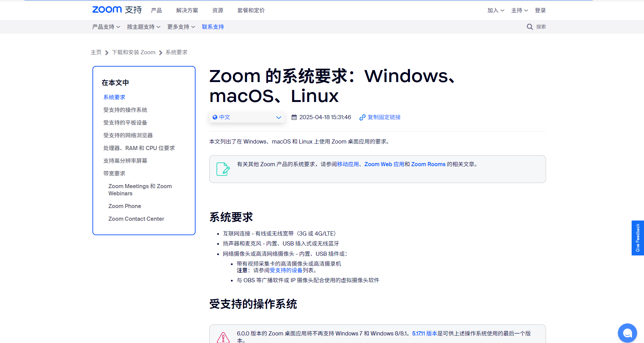Expand the 更多支持 dropdown menu
Image resolution: width=644 pixels, height=343 pixels.
coord(181,27)
